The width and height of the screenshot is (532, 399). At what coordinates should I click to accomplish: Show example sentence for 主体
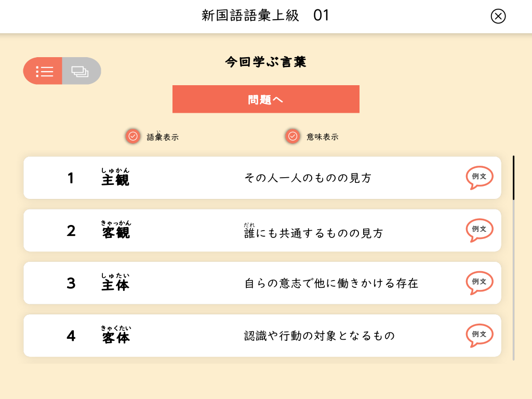(479, 282)
